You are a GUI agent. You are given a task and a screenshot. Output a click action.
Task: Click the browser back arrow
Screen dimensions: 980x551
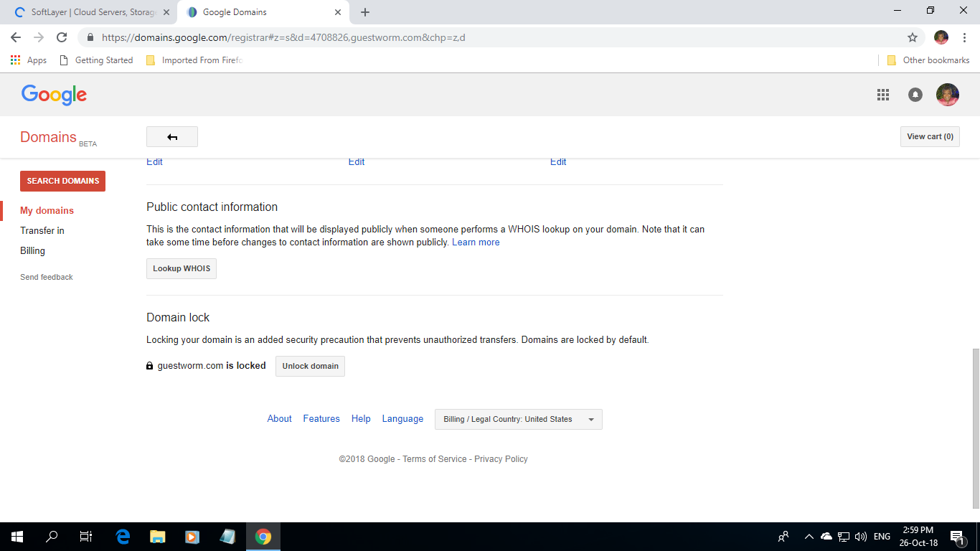coord(16,37)
